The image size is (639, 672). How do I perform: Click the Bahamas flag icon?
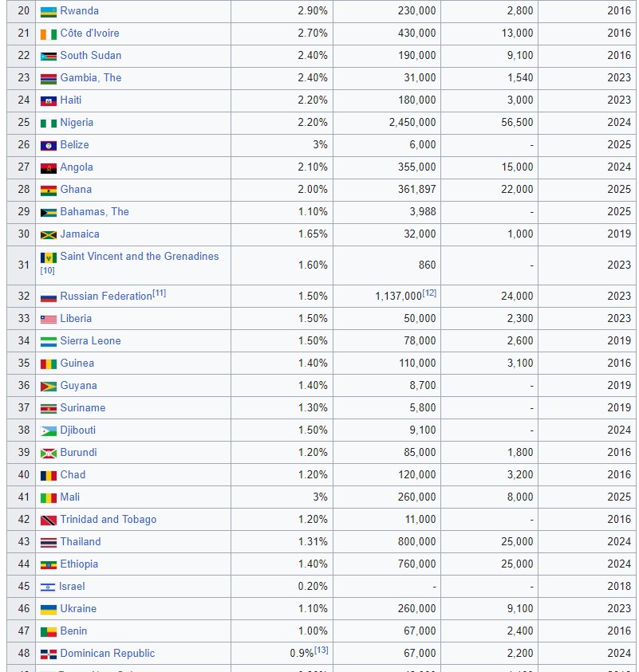coord(49,212)
